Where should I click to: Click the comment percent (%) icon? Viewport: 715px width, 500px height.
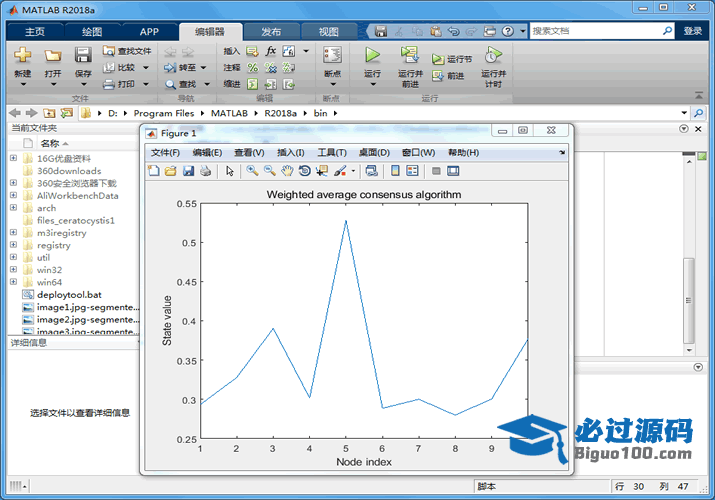[253, 67]
